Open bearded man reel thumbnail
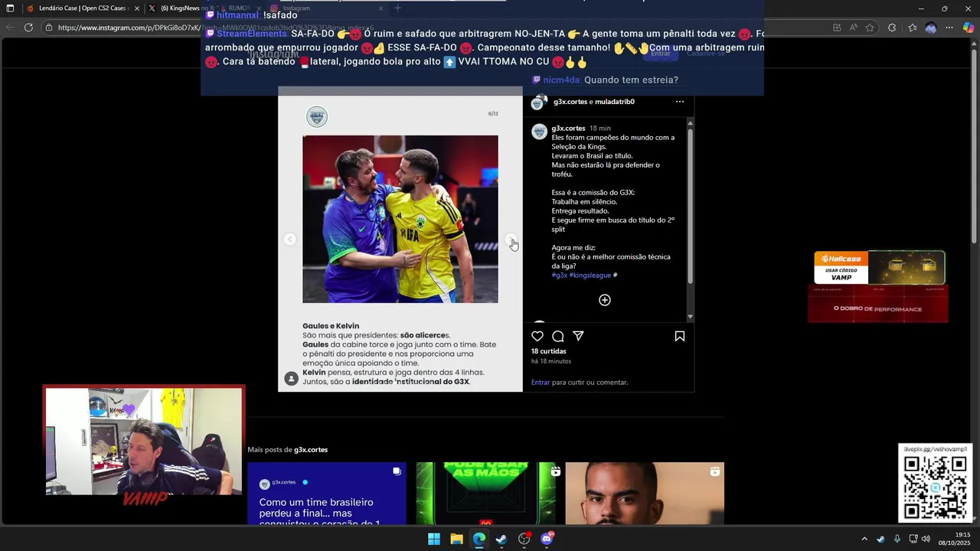The width and height of the screenshot is (980, 551). [645, 494]
